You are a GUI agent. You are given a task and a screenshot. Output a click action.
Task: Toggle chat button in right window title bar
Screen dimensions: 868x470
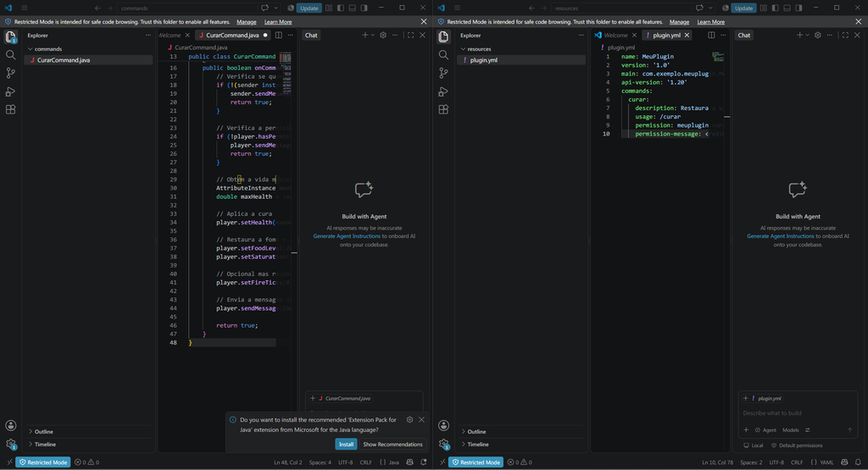pyautogui.click(x=699, y=8)
